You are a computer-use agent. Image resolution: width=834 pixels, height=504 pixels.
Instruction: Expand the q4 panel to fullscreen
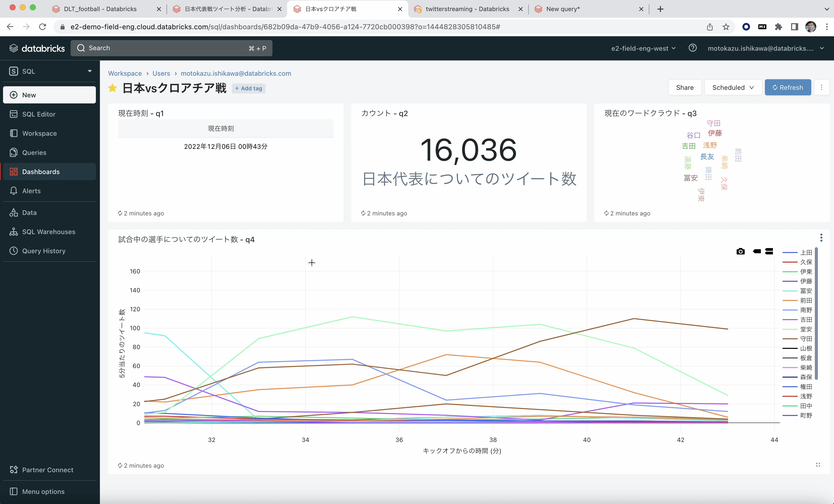point(818,465)
